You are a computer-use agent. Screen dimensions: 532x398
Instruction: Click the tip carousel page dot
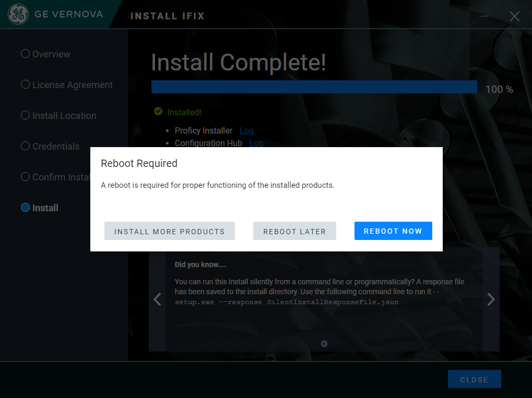point(324,344)
